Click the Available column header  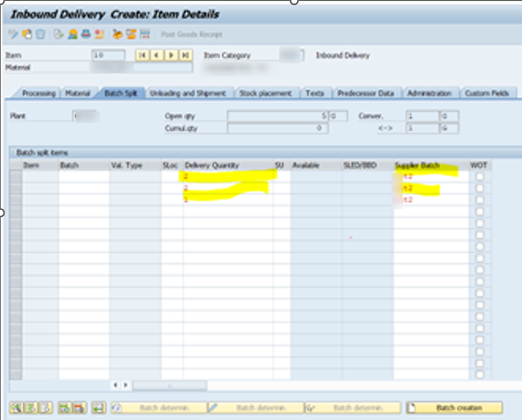[x=316, y=165]
